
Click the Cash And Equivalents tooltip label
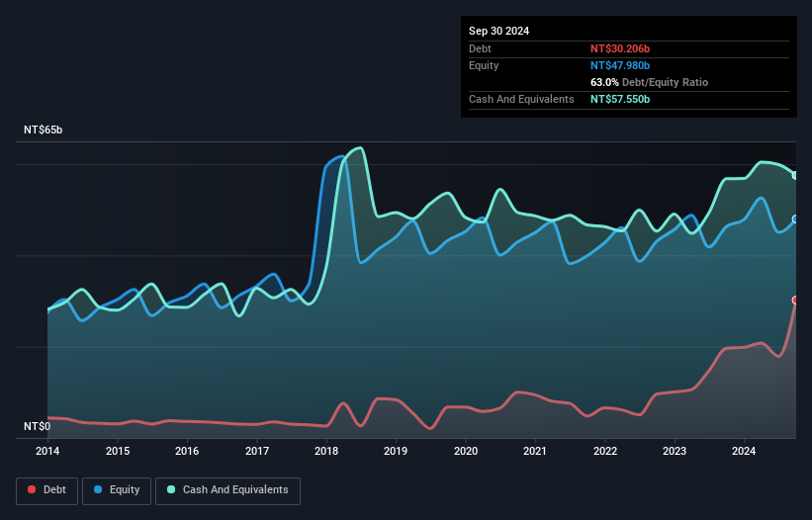[x=521, y=99]
